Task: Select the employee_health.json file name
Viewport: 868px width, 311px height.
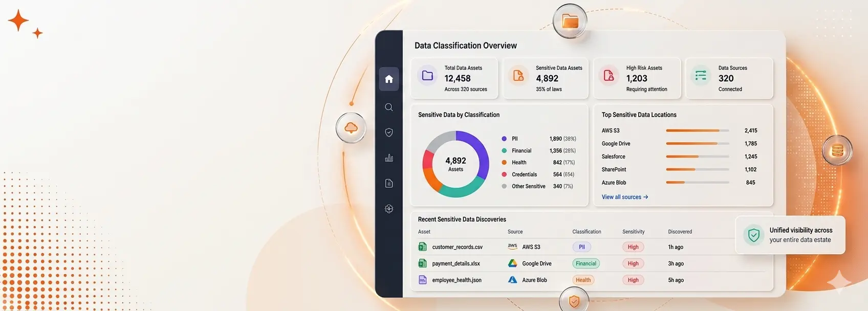Action: pos(457,280)
